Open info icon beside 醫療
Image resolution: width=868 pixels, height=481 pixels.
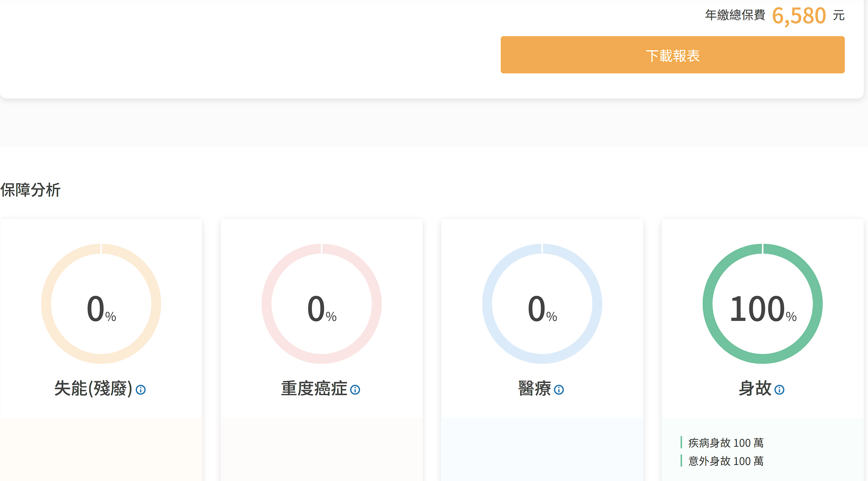click(x=559, y=390)
